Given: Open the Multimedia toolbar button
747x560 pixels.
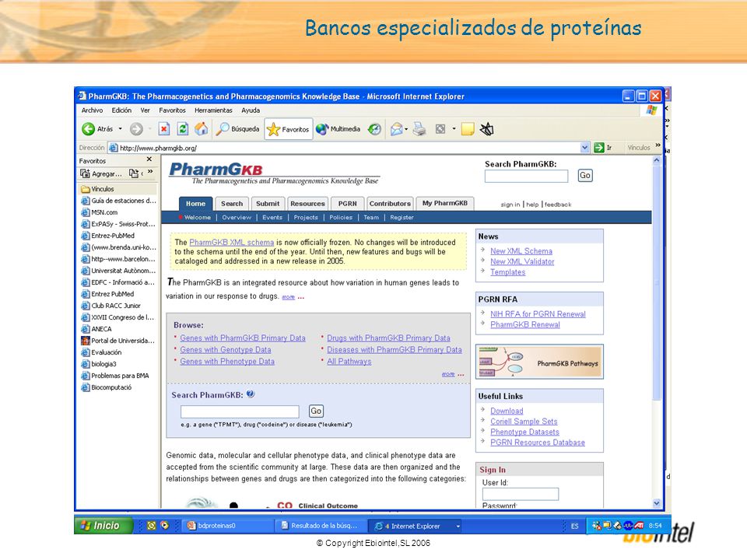Looking at the screenshot, I should (x=338, y=129).
